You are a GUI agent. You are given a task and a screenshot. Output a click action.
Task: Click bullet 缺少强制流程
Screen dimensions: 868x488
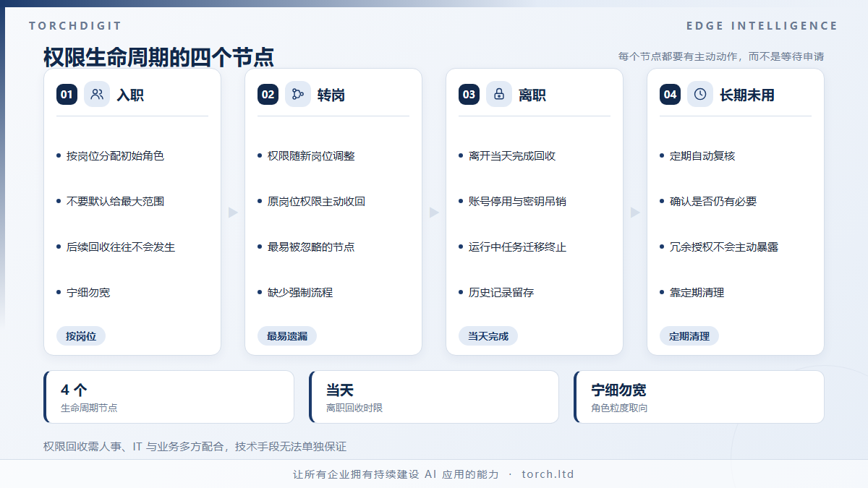pos(300,292)
